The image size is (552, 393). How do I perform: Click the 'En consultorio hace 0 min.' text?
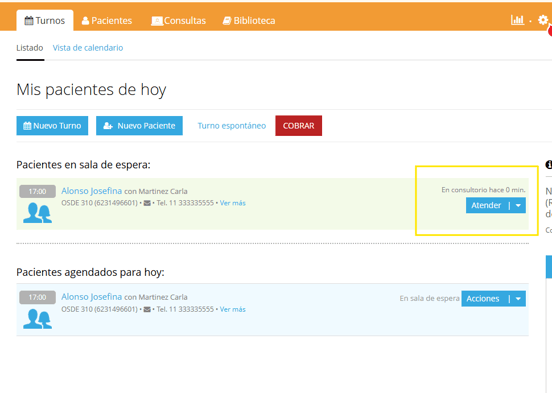(x=483, y=190)
